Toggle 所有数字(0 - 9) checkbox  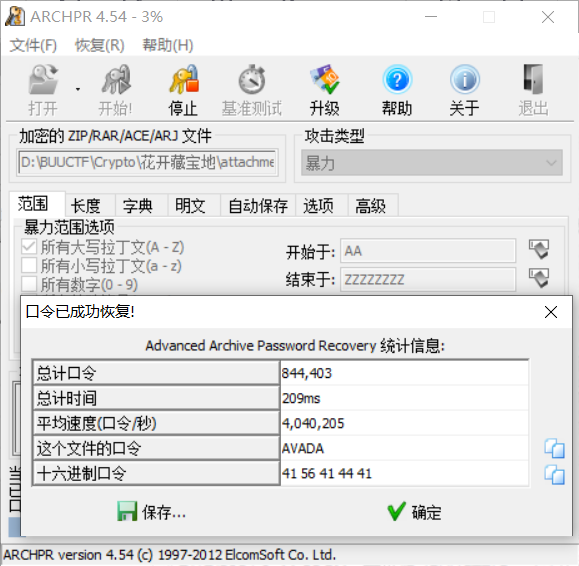point(29,284)
